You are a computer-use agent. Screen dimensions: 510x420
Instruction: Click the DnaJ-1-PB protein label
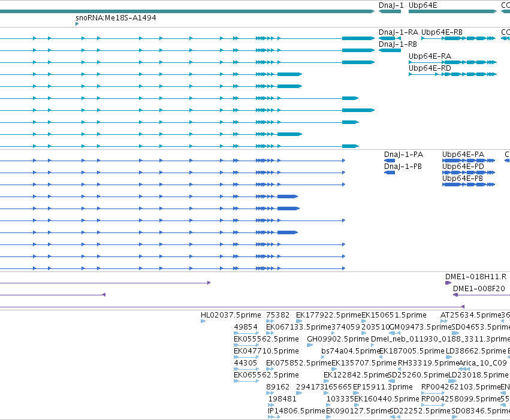pyautogui.click(x=403, y=167)
